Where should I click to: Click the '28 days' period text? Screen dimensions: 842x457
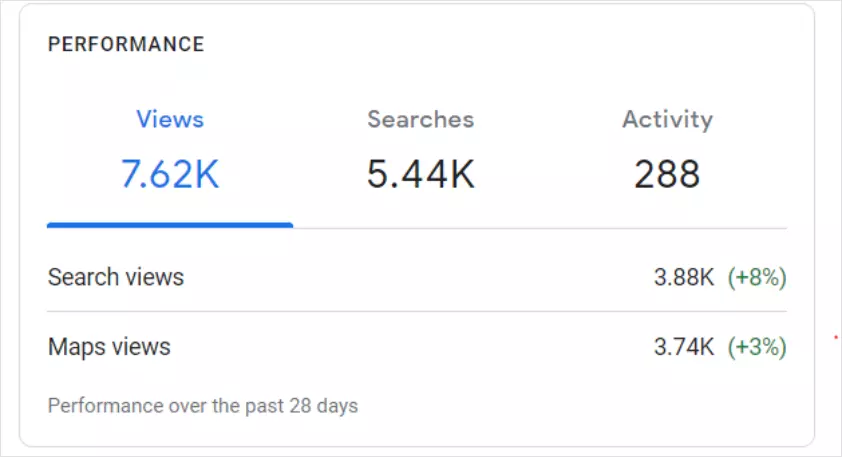click(x=326, y=406)
